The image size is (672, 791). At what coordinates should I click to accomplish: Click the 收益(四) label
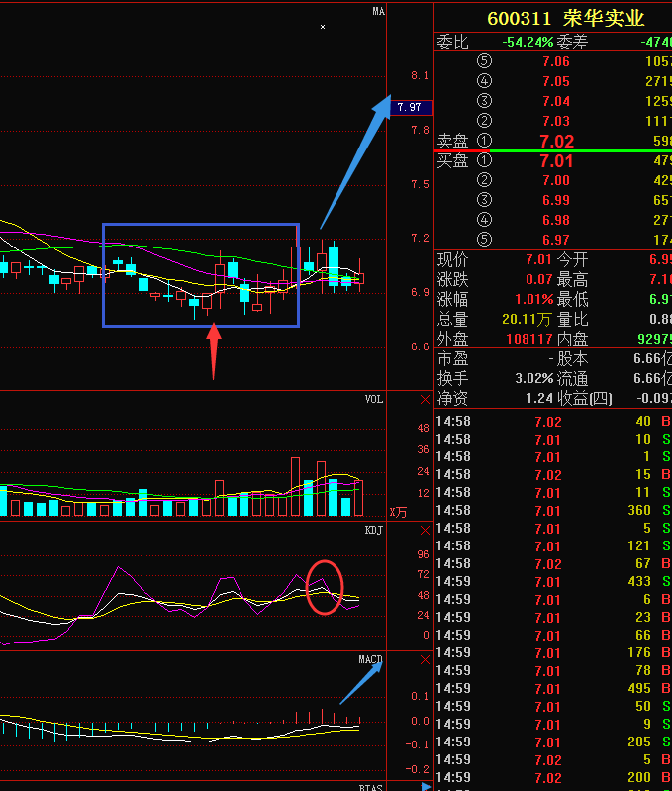pyautogui.click(x=585, y=399)
